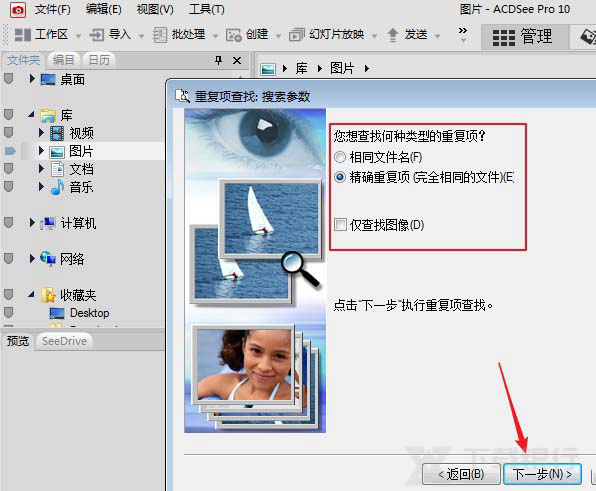Image resolution: width=596 pixels, height=491 pixels.
Task: Switch to 管理 manage mode
Action: [523, 37]
